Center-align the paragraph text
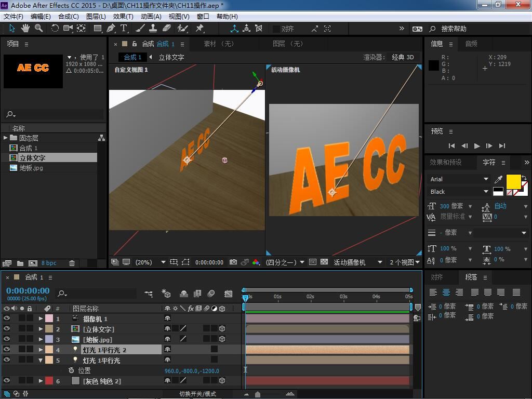The width and height of the screenshot is (532, 399). coord(446,292)
